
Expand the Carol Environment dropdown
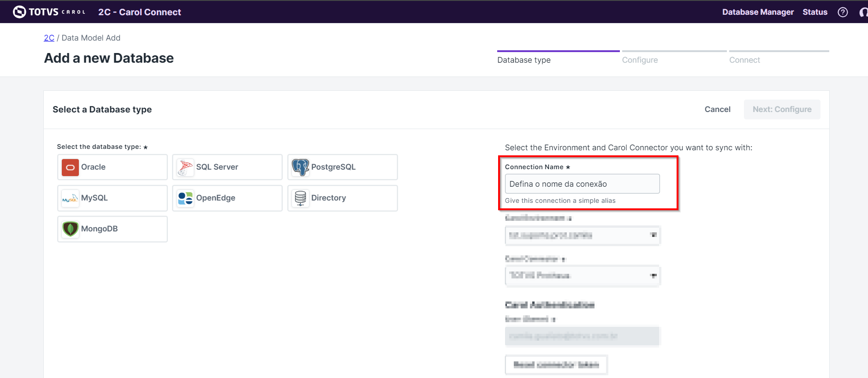coord(583,236)
